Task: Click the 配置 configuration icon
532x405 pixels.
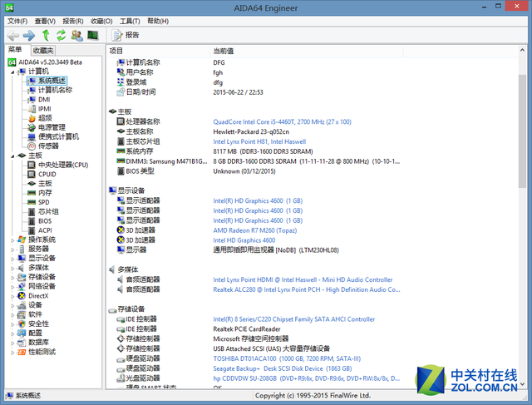Action: click(22, 333)
